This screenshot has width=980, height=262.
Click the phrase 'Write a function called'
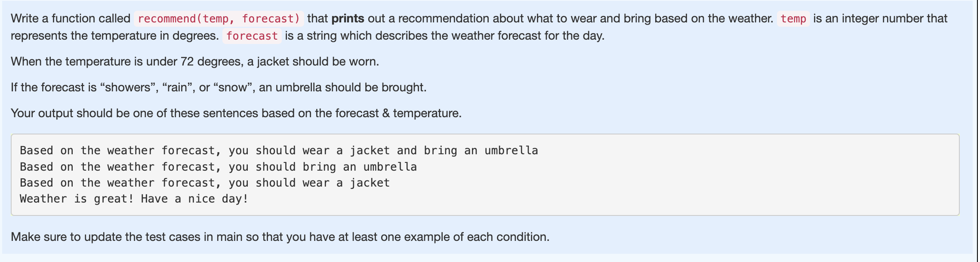[71, 19]
